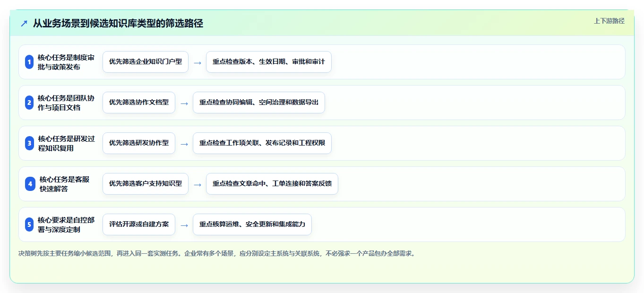Screen dimensions: 644x293
Task: Click arrow after 优先筛选协作文档型
Action: (184, 103)
